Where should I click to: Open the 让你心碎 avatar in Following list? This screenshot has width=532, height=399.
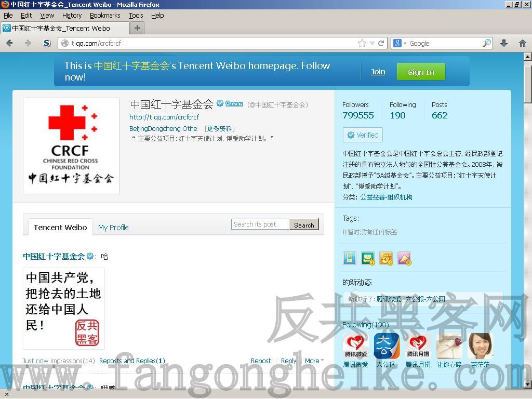449,345
